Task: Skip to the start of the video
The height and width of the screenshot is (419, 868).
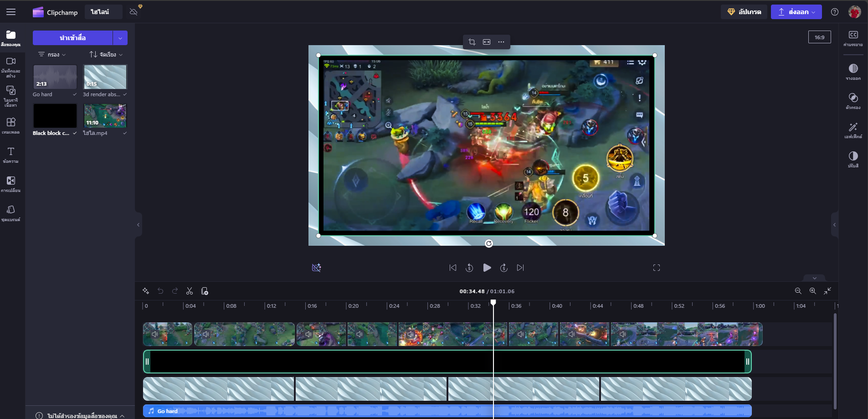Action: tap(452, 268)
